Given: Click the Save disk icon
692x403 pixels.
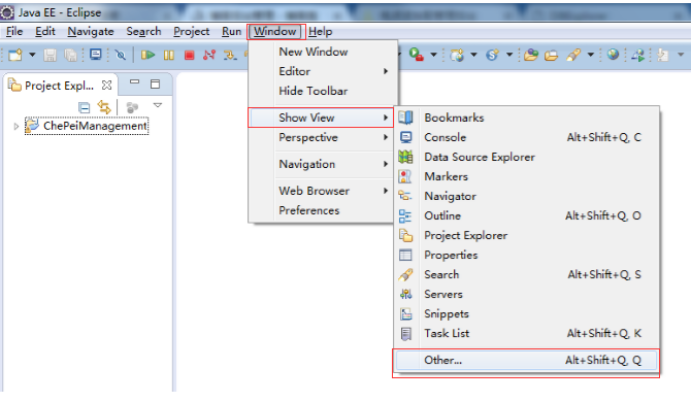Looking at the screenshot, I should (50, 55).
